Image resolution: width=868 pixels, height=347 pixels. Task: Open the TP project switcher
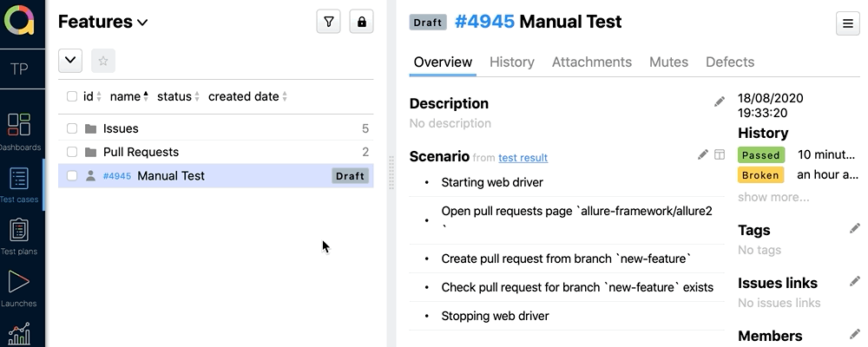(x=19, y=69)
